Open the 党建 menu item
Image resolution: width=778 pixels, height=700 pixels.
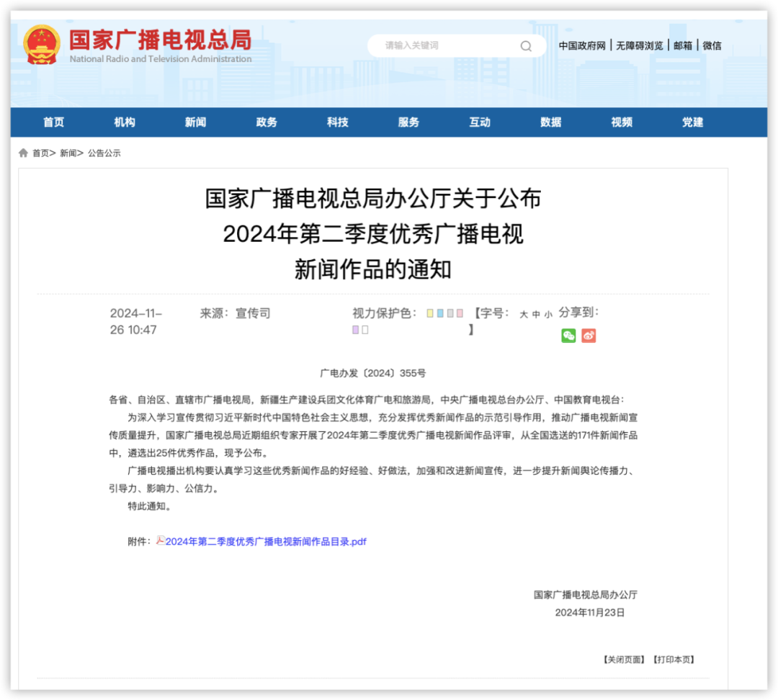coord(692,122)
